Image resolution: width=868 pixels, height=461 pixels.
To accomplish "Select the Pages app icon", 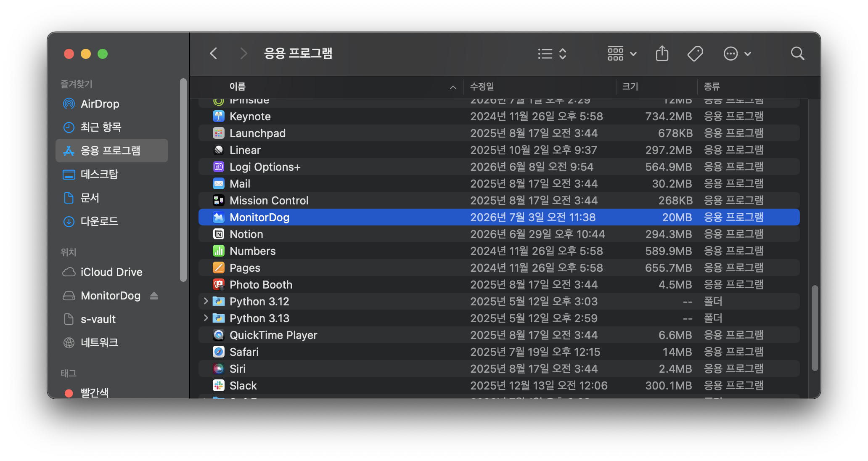I will tap(219, 268).
